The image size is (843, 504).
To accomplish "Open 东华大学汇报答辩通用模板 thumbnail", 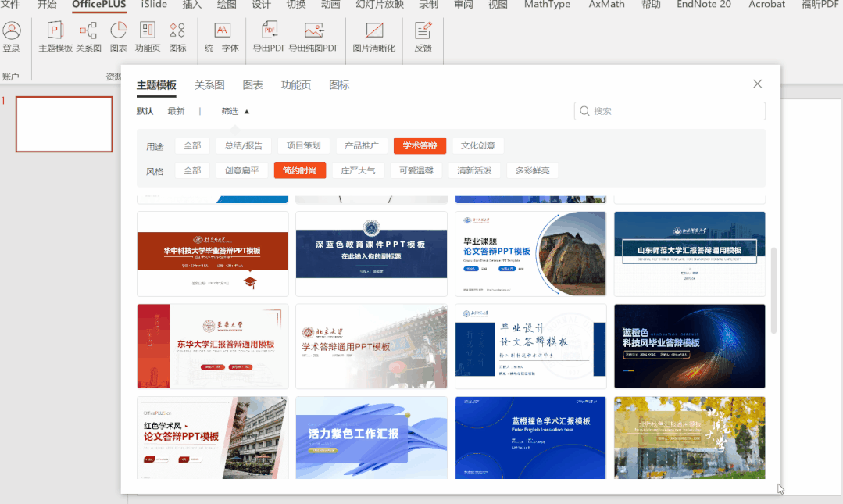I will coord(213,346).
